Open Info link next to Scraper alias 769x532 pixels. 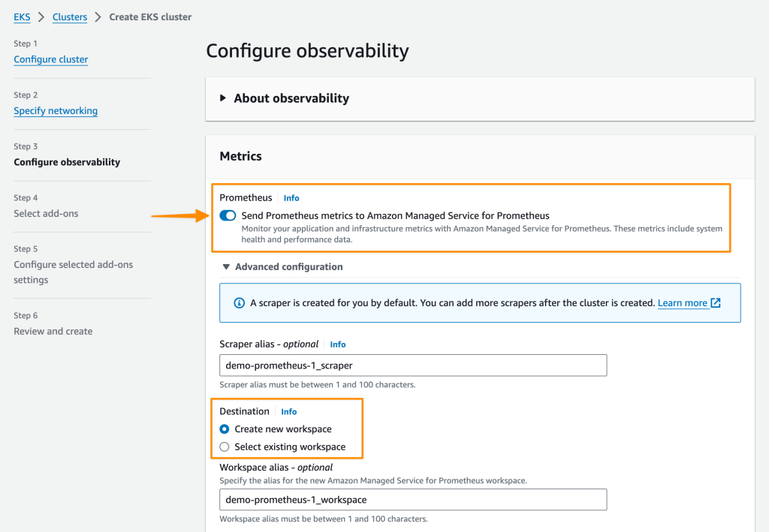pos(338,344)
